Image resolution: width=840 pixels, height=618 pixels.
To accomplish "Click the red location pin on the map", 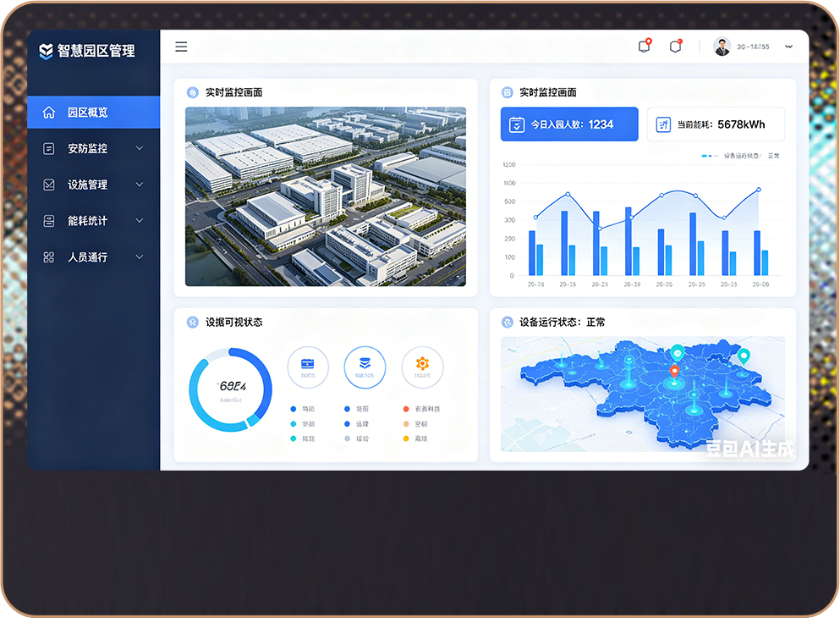I will (x=674, y=371).
